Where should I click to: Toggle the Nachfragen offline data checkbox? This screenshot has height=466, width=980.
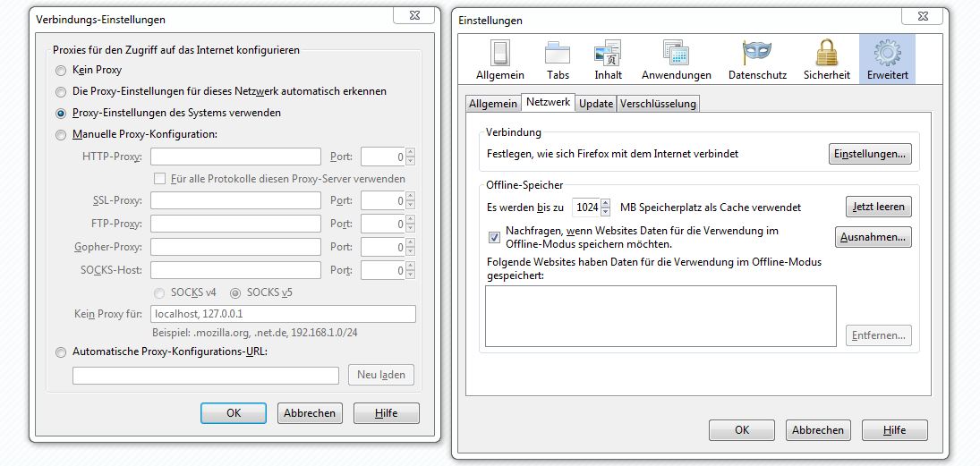[494, 237]
